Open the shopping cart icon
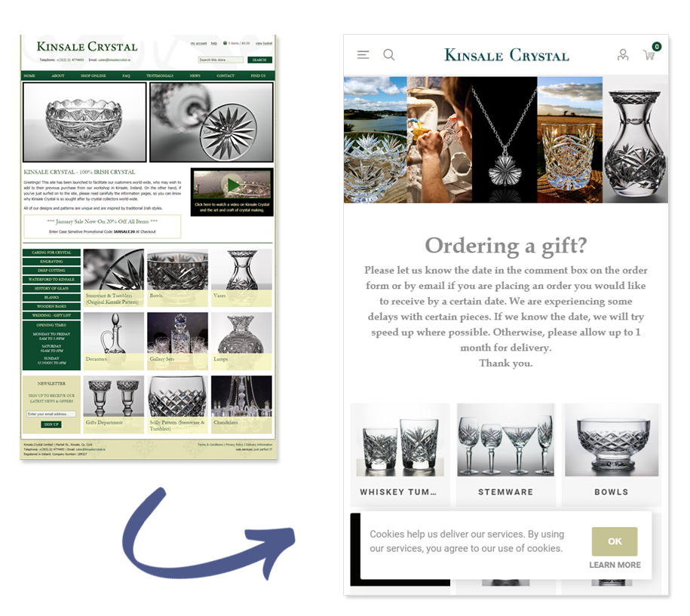Image resolution: width=690 pixels, height=616 pixels. pyautogui.click(x=649, y=55)
